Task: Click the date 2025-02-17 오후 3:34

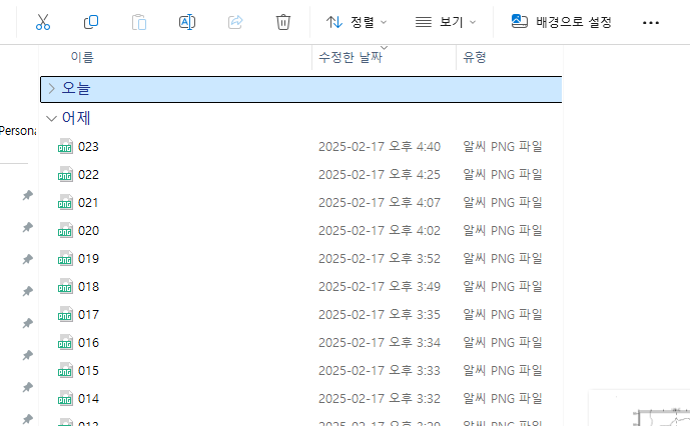Action: 379,343
